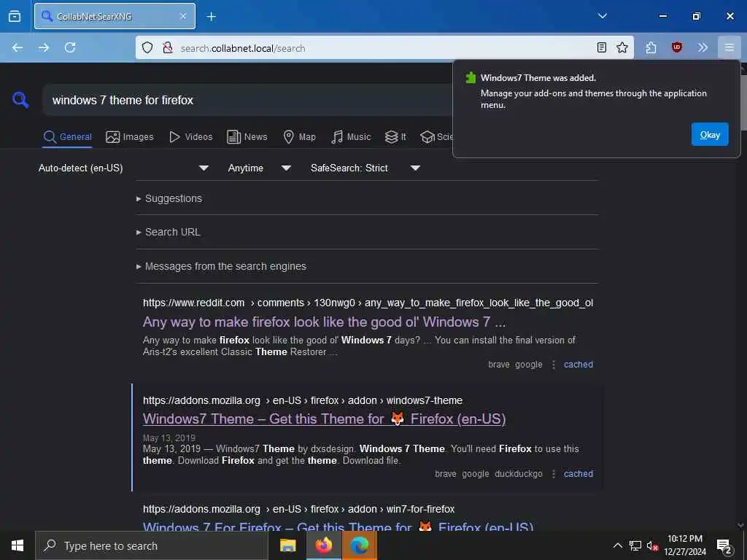Open the network status tray icon
The image size is (747, 560).
tap(635, 545)
